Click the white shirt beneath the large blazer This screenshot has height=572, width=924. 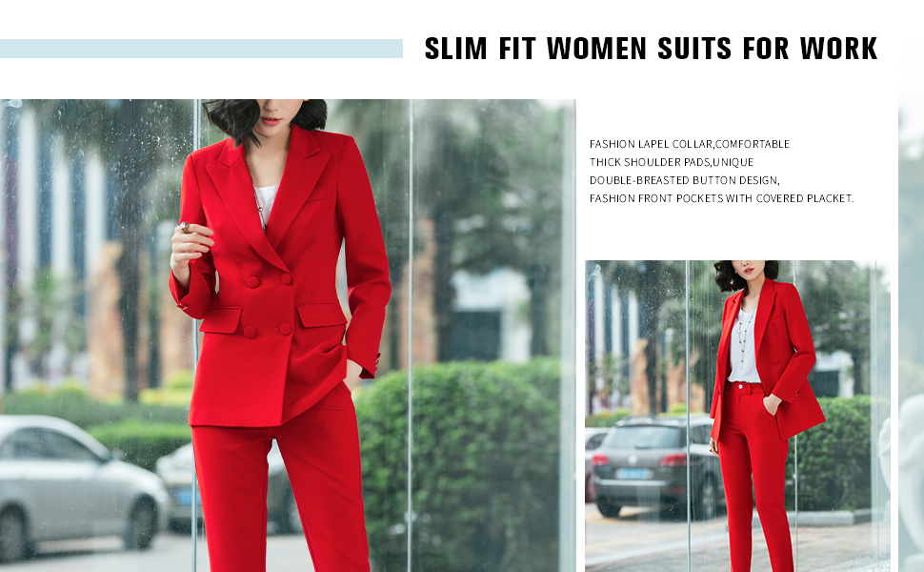[267, 202]
